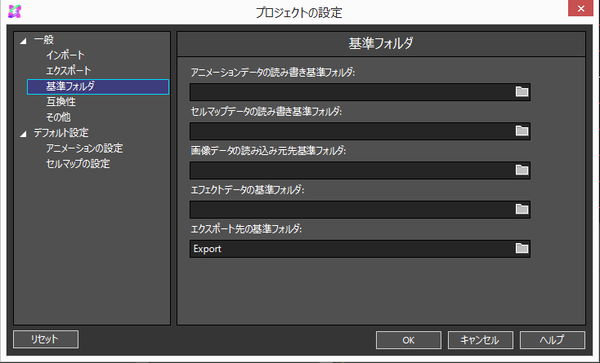Focus the animation data base folder field
Screen dimensions: 600x363
(352, 92)
